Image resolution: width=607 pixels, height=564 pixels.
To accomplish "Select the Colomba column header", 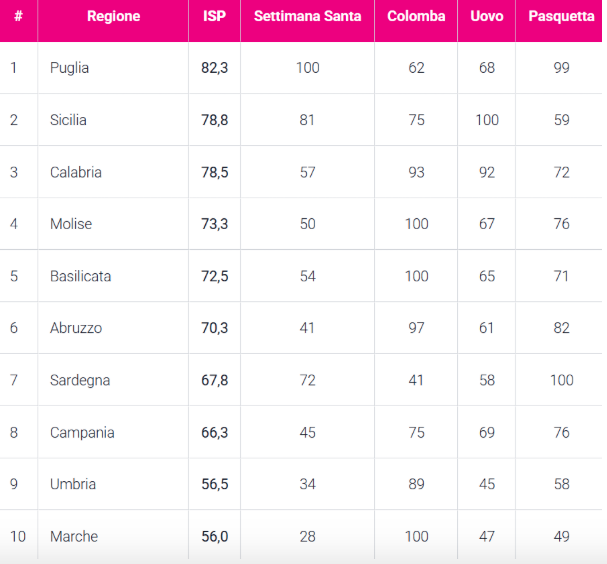I will (416, 17).
